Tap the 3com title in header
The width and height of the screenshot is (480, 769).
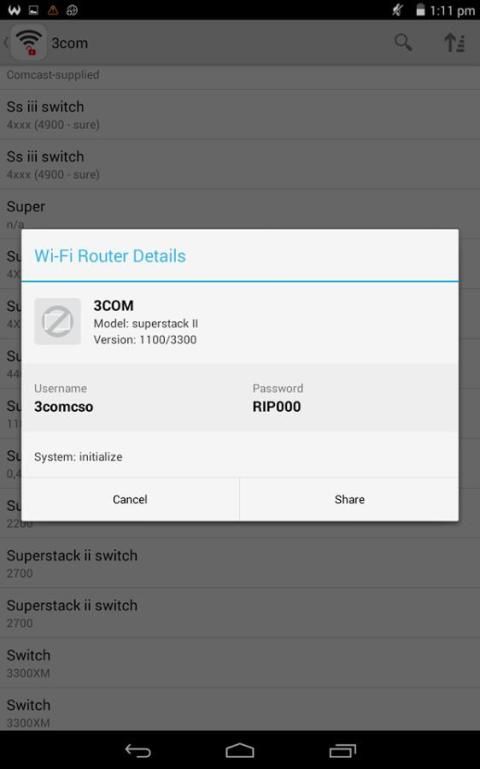point(70,43)
